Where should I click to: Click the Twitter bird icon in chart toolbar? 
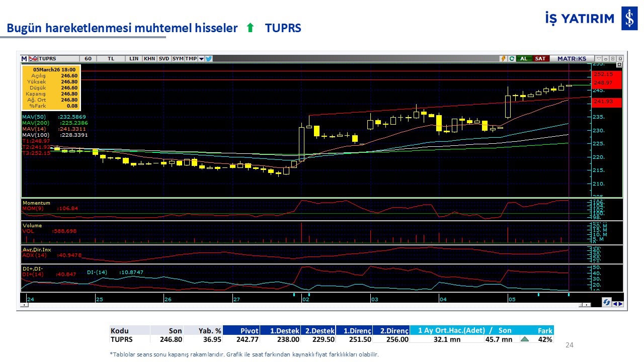click(209, 59)
